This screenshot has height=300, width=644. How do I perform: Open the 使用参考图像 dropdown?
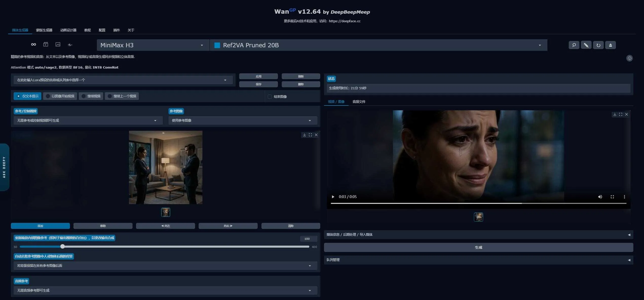(243, 120)
